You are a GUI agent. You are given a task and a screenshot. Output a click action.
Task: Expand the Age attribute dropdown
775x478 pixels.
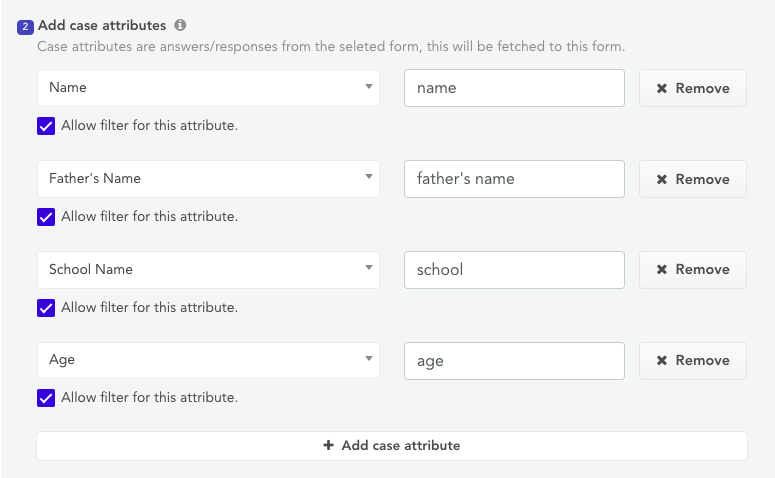pyautogui.click(x=208, y=360)
